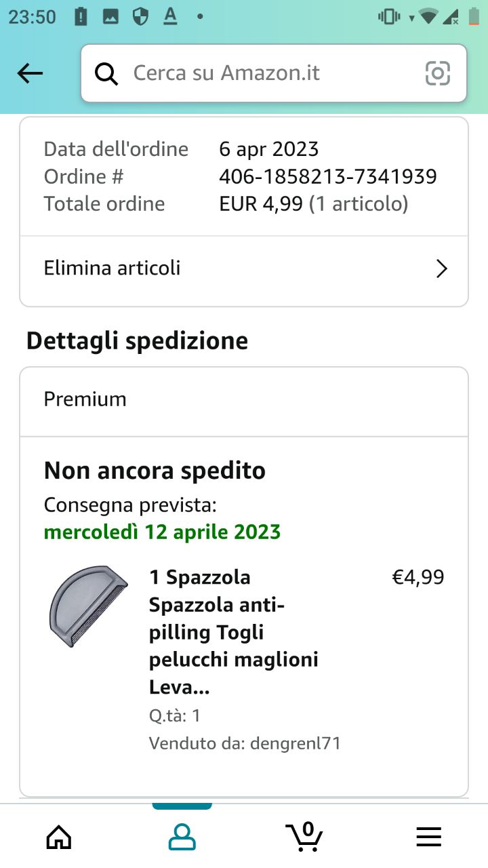Expand the Elimina articoli chevron
The height and width of the screenshot is (868, 488).
tap(441, 269)
